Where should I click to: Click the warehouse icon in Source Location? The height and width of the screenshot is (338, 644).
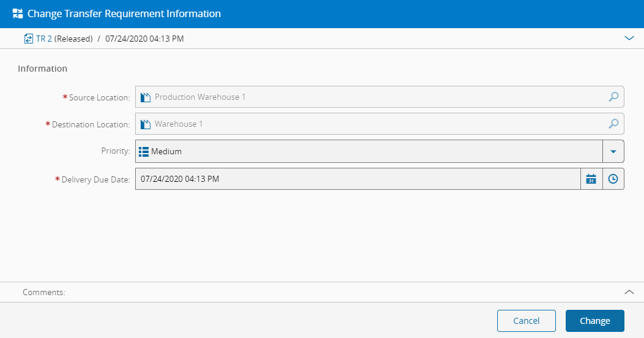click(145, 97)
